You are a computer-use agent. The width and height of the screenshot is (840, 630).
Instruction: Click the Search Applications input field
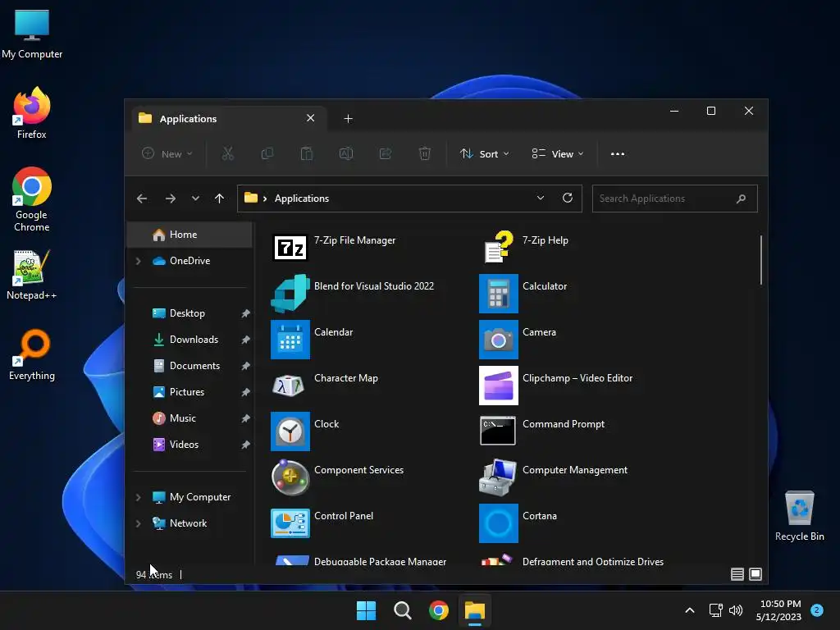click(x=674, y=199)
